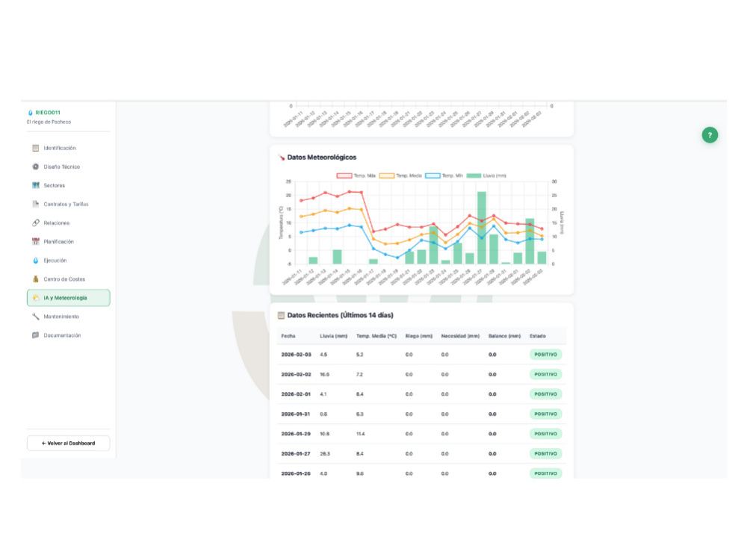Click the Riego (mm) column header
This screenshot has width=747, height=560.
coord(419,336)
